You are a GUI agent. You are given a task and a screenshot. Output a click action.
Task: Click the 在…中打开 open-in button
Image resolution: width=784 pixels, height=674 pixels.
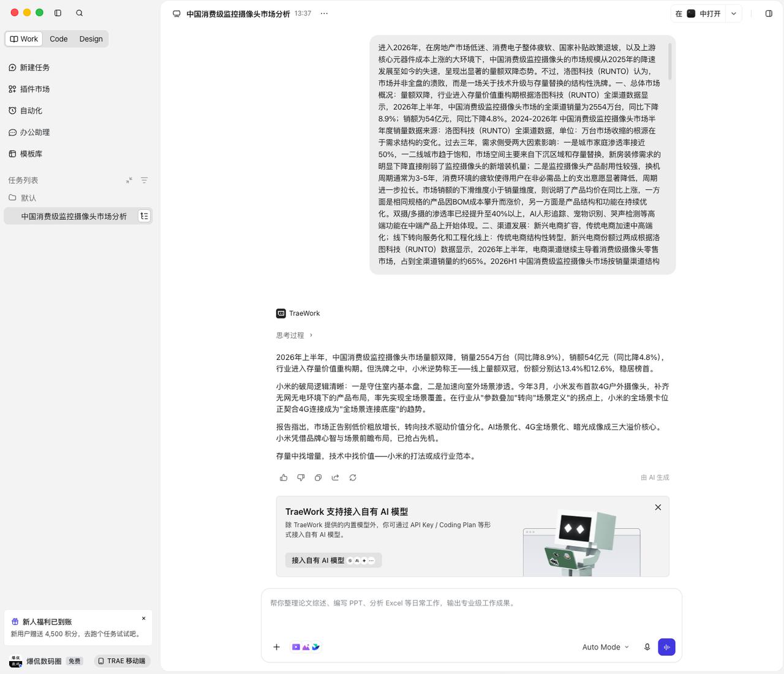[698, 13]
